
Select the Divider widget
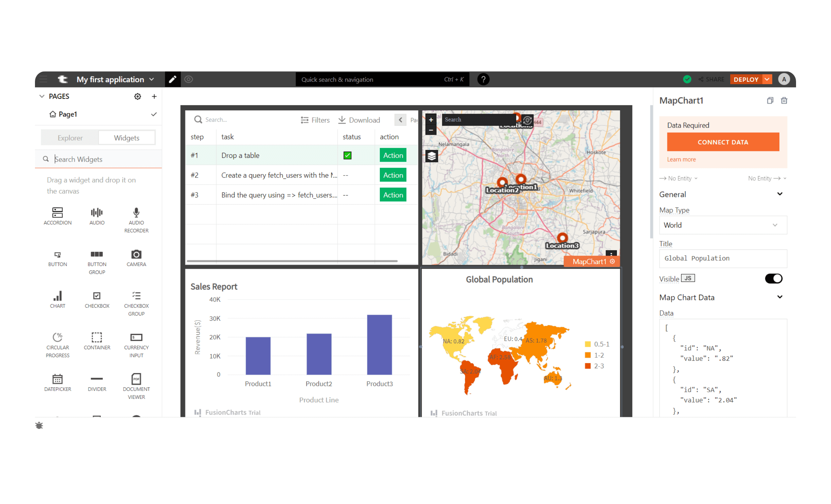pyautogui.click(x=97, y=383)
